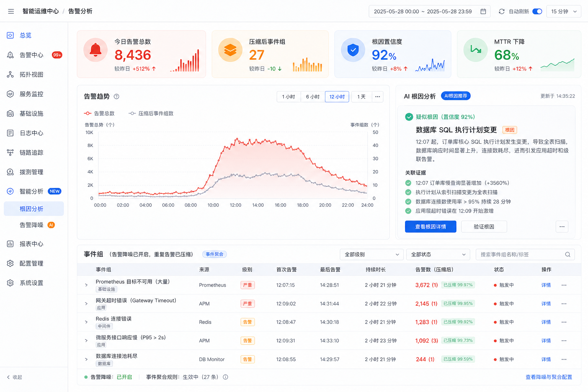This screenshot has width=588, height=392.
Task: Expand the 网关超时错误 event row
Action: (x=86, y=304)
